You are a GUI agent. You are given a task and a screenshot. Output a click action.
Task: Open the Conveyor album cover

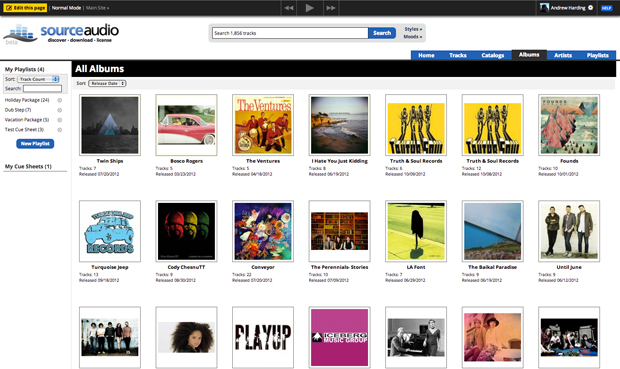(x=263, y=231)
